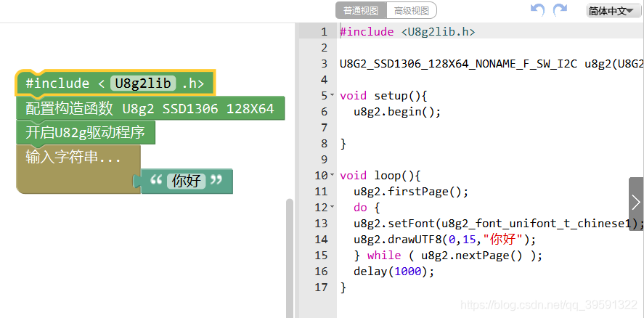Click the setFont unifont_t_chinese1 code line
The height and width of the screenshot is (318, 644).
(x=498, y=223)
